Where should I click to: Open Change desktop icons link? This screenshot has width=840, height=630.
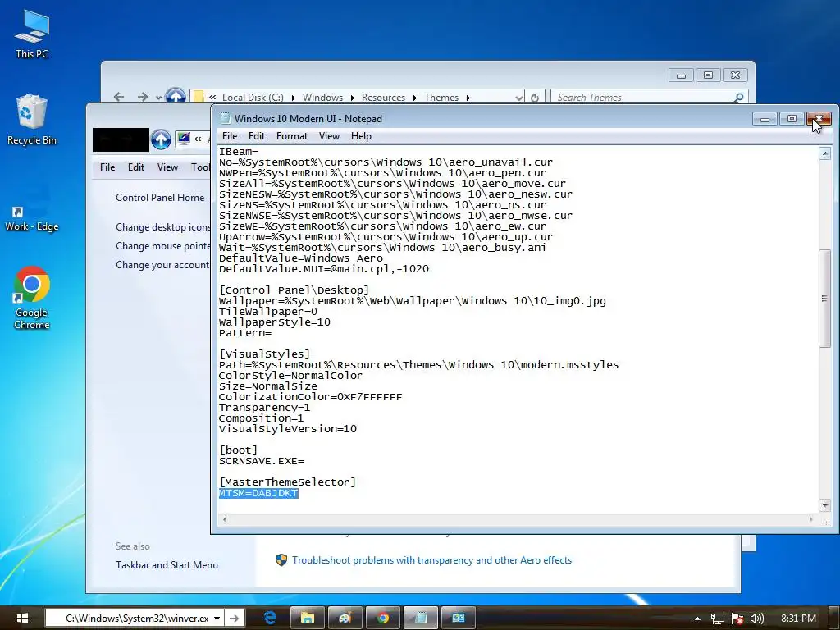click(163, 227)
